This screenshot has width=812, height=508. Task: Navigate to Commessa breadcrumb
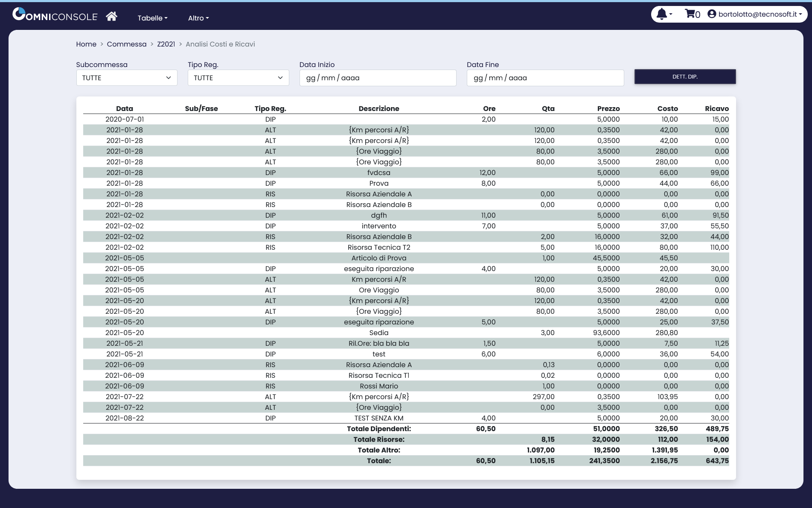[126, 44]
